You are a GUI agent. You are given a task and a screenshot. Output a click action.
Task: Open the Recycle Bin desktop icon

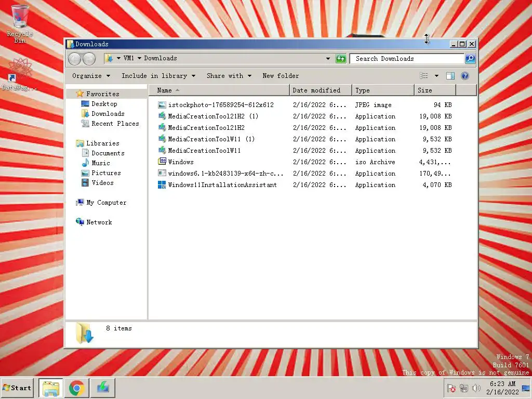(x=20, y=24)
